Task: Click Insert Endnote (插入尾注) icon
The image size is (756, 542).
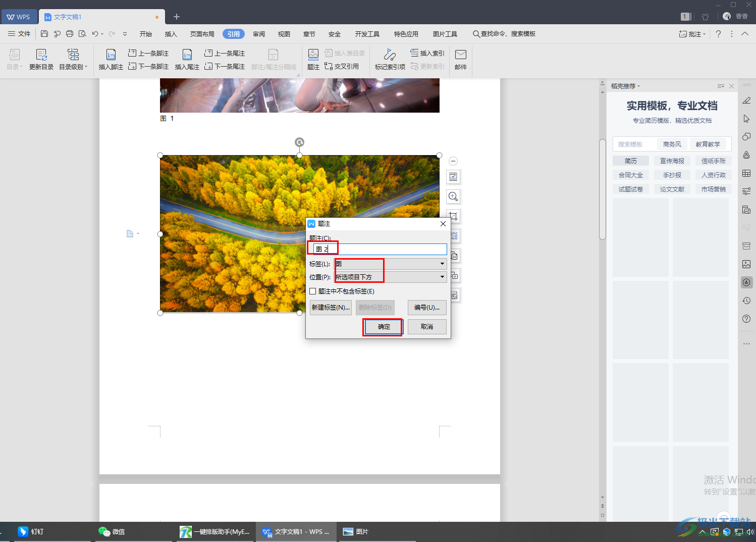Action: click(187, 60)
